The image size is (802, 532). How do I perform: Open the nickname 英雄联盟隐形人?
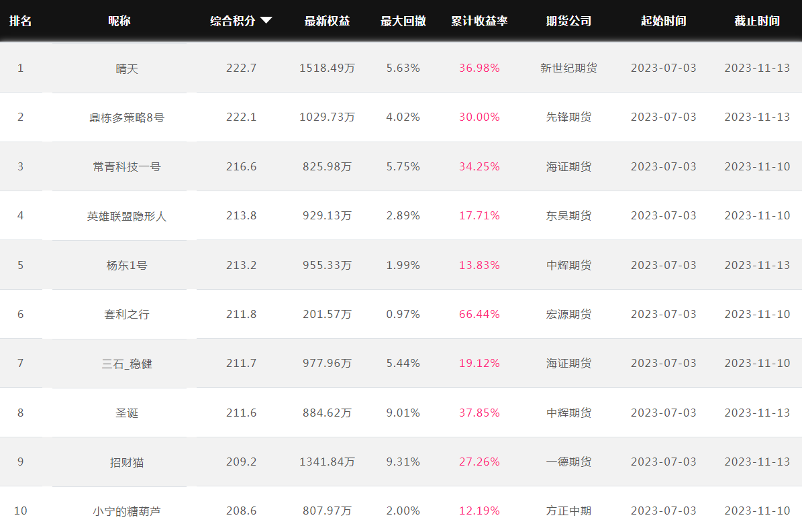[x=127, y=216]
